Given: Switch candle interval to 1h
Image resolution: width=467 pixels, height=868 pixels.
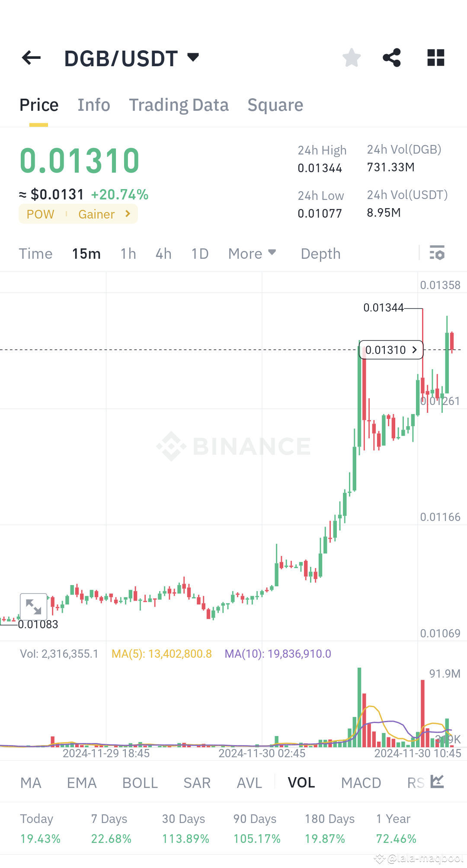Looking at the screenshot, I should point(128,254).
